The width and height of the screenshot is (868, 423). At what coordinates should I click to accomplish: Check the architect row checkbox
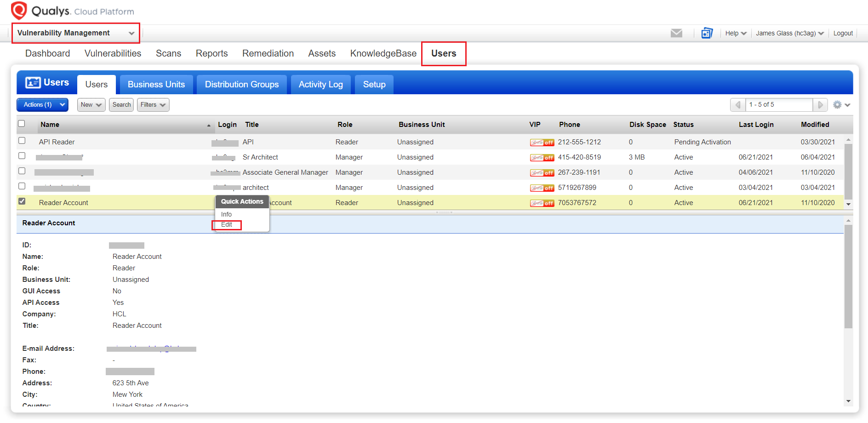[x=22, y=186]
